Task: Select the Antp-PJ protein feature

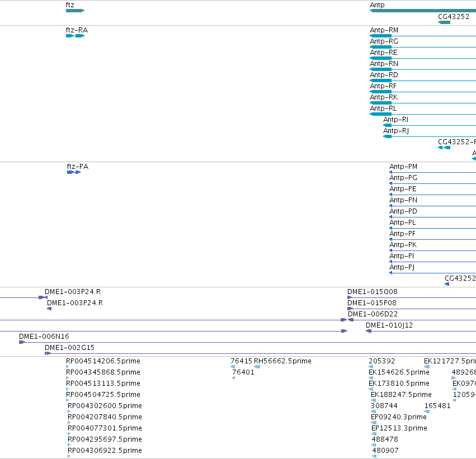Action: [402, 267]
